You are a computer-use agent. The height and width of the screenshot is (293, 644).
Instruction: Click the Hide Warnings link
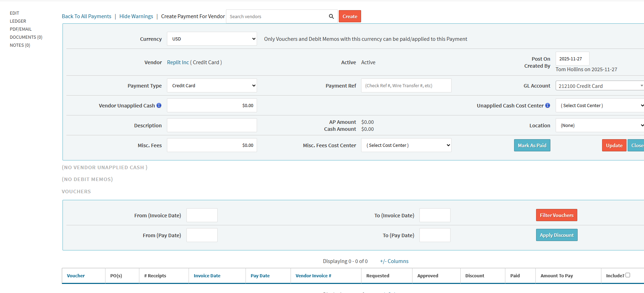[136, 16]
